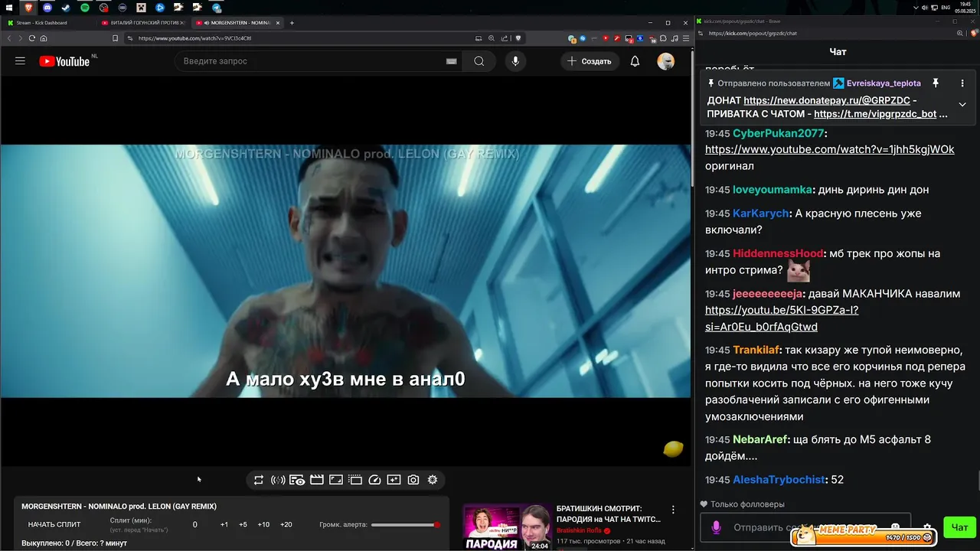Image resolution: width=980 pixels, height=551 pixels.
Task: Open the Windows Start menu
Action: 9,7
